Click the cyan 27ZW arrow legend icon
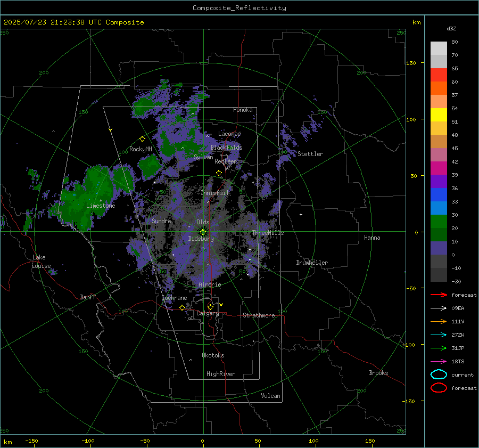479x448 pixels. [x=439, y=335]
